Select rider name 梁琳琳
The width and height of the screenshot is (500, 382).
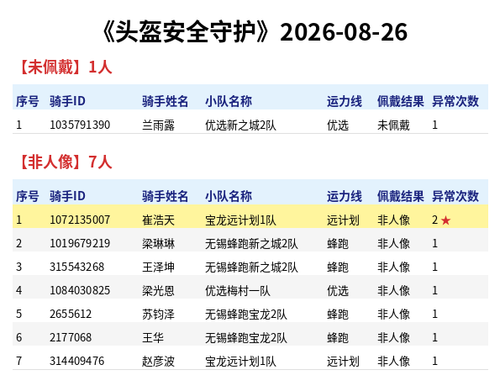[158, 244]
